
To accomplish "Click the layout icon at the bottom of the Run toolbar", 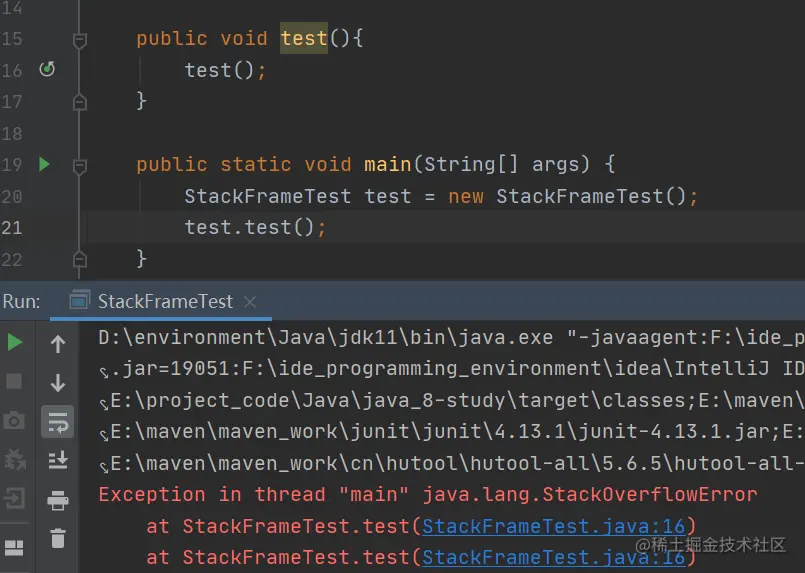I will [14, 547].
